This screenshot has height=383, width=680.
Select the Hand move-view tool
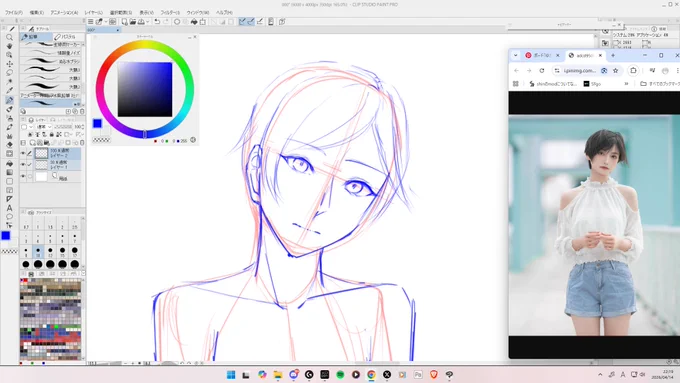(9, 46)
